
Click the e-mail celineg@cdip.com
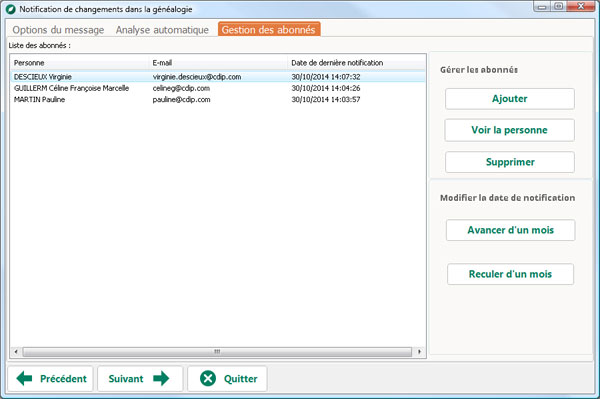[x=181, y=88]
